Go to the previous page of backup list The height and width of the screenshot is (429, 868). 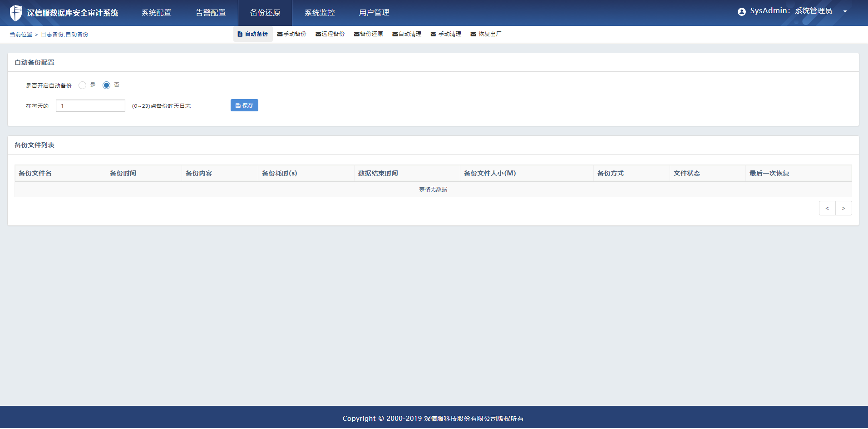tap(827, 208)
